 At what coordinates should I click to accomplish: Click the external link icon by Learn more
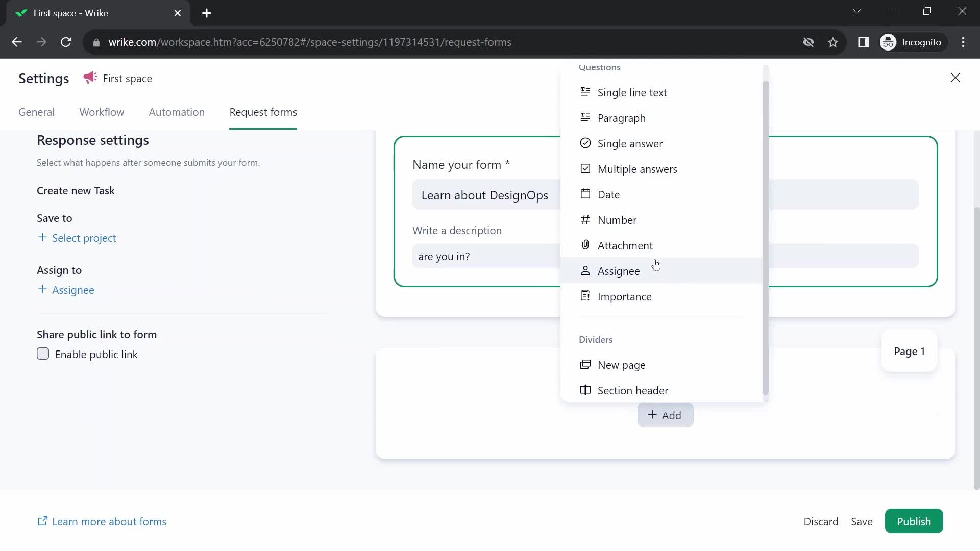43,521
